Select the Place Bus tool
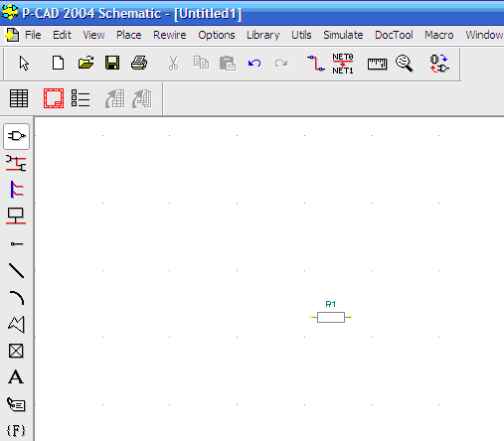 pos(17,190)
